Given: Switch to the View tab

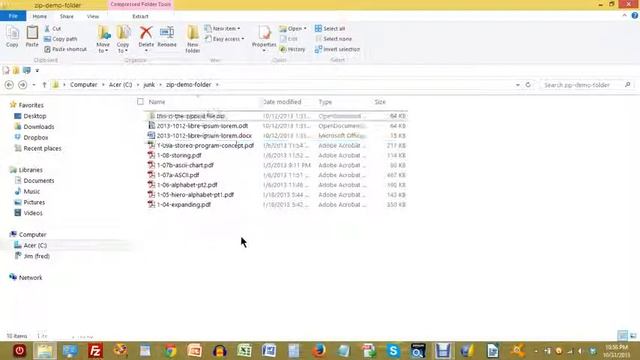Looking at the screenshot, I should click(93, 16).
